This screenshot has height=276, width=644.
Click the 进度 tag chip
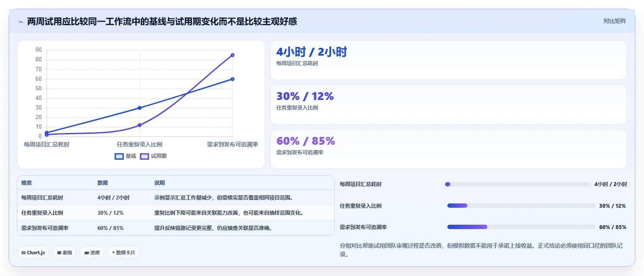tap(92, 253)
